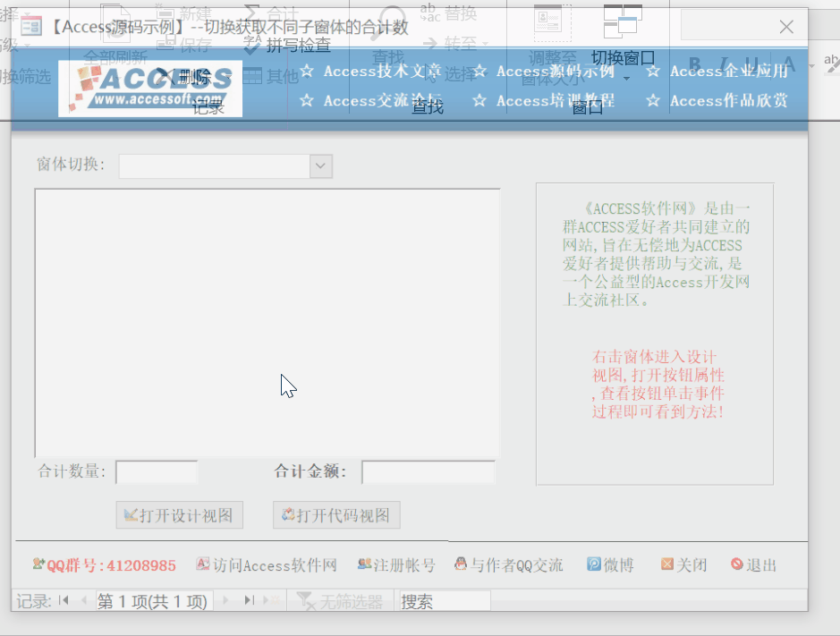Open the 注册帐号 link

[x=396, y=565]
